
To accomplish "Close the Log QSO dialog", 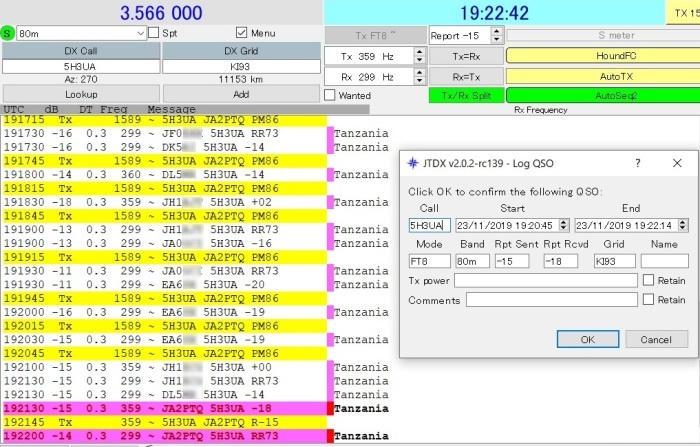I will tap(677, 163).
